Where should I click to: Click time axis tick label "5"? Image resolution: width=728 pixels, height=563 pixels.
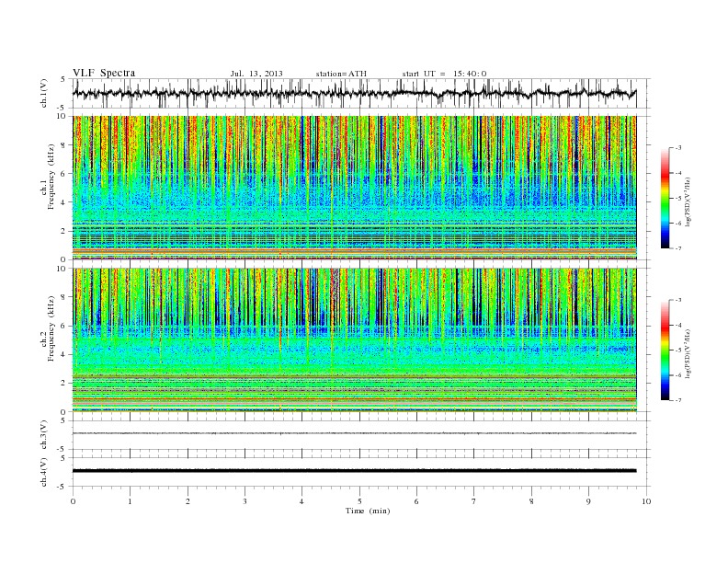pyautogui.click(x=359, y=501)
